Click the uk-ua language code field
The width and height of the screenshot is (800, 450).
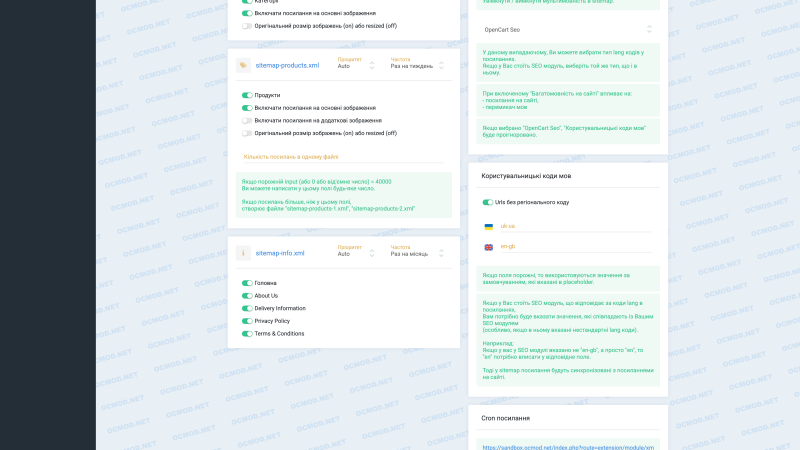pyautogui.click(x=576, y=226)
